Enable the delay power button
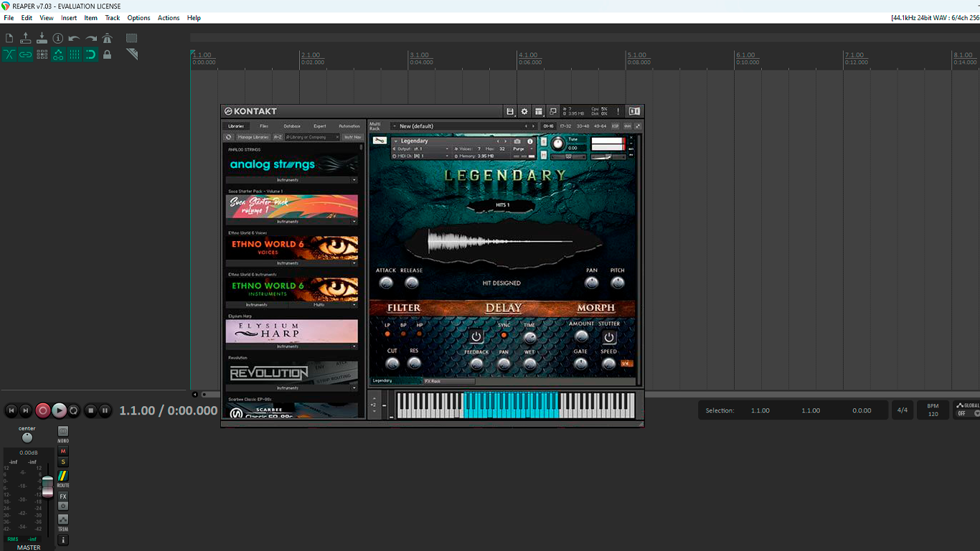The width and height of the screenshot is (980, 551). (x=476, y=336)
